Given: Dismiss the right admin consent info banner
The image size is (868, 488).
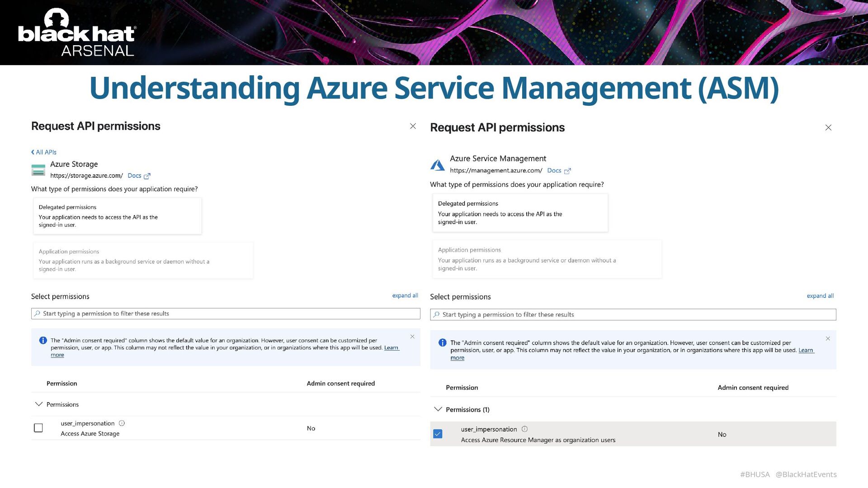Looking at the screenshot, I should point(828,339).
